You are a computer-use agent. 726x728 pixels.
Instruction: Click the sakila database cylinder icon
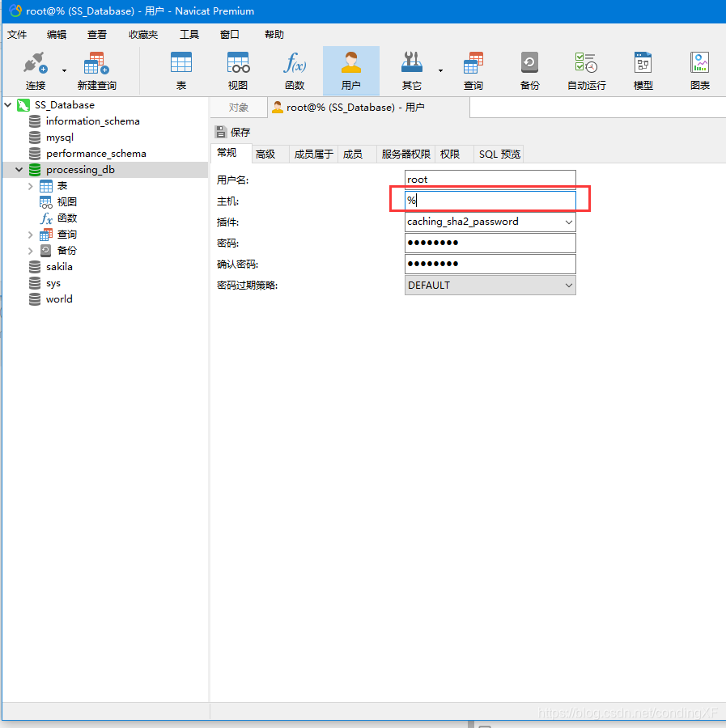(35, 266)
